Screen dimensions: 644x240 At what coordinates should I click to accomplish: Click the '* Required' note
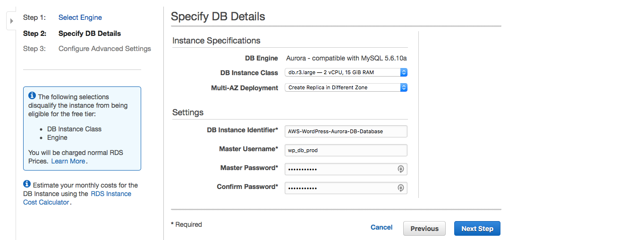186,224
